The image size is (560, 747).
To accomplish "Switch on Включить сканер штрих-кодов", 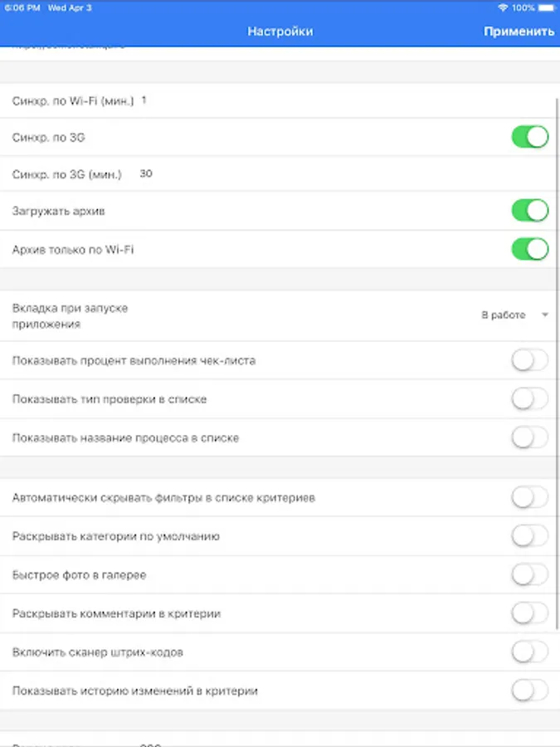I will pos(530,652).
